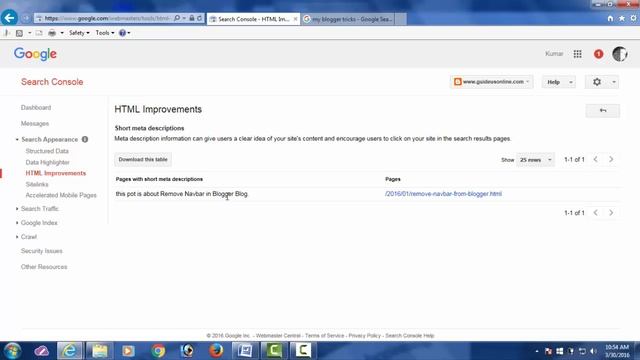This screenshot has width=640, height=360.
Task: Click the Webmaster Central footer link
Action: (x=278, y=336)
